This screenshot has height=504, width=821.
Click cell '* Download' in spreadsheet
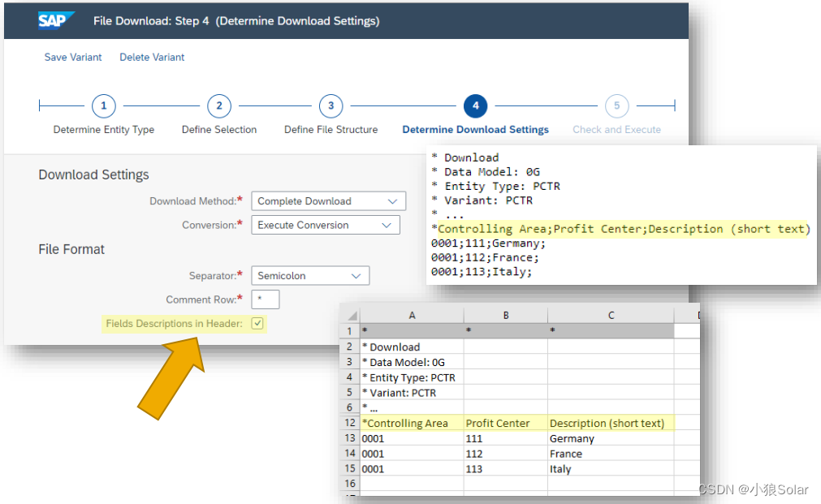coord(412,347)
